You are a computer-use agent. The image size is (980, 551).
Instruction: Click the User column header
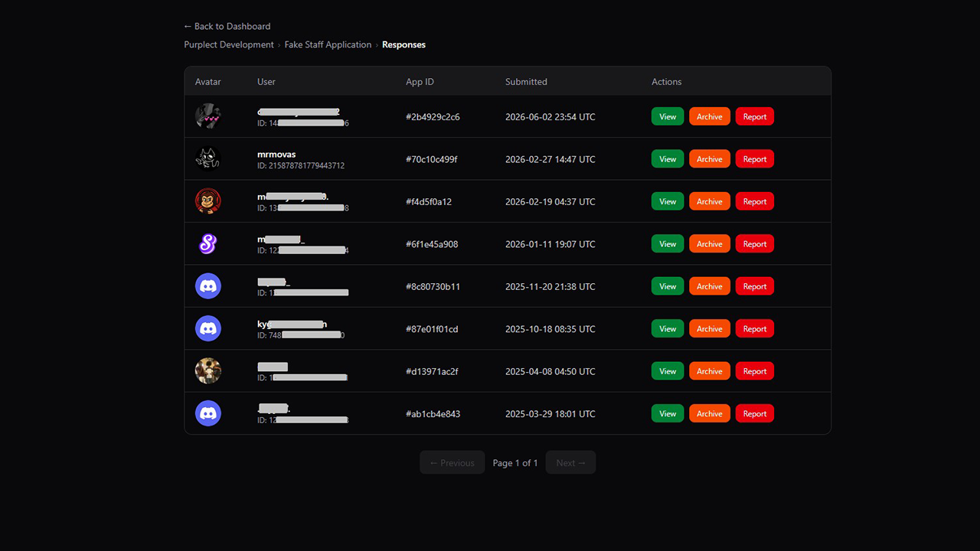coord(266,82)
